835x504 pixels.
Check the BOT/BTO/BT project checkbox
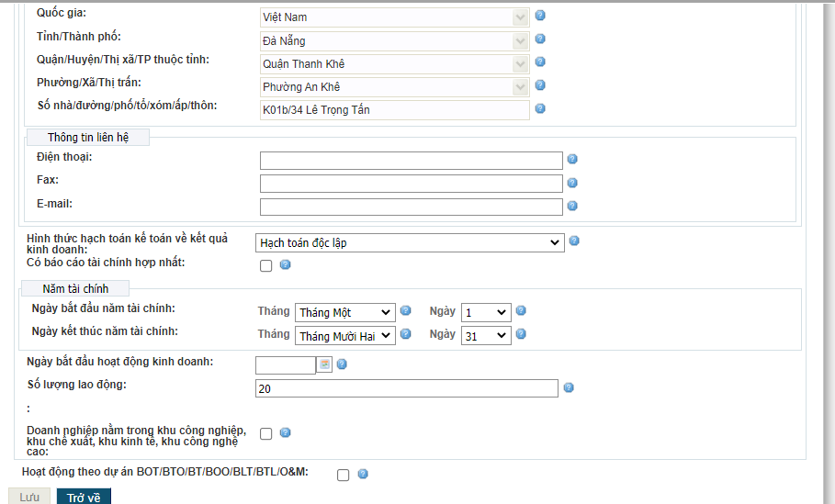pyautogui.click(x=344, y=476)
